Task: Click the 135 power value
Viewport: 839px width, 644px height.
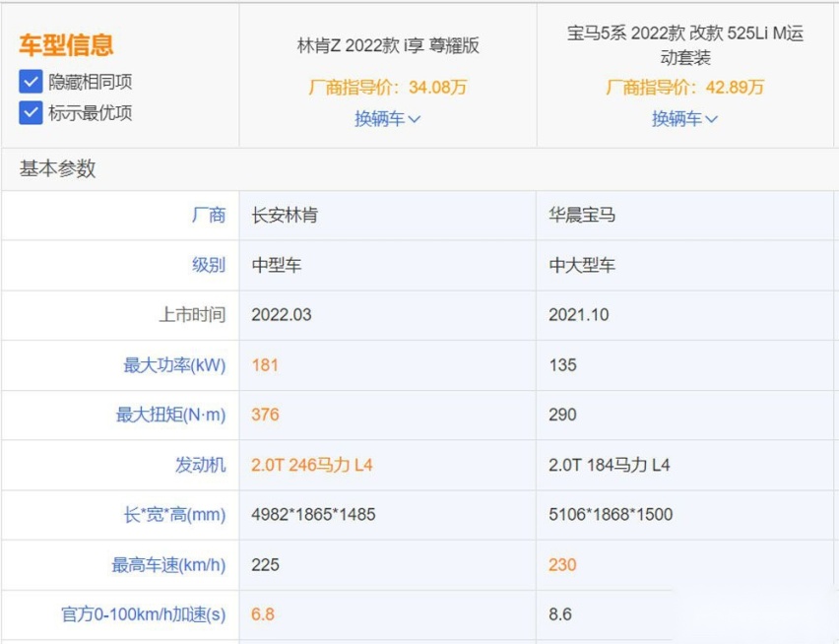Action: pos(563,365)
